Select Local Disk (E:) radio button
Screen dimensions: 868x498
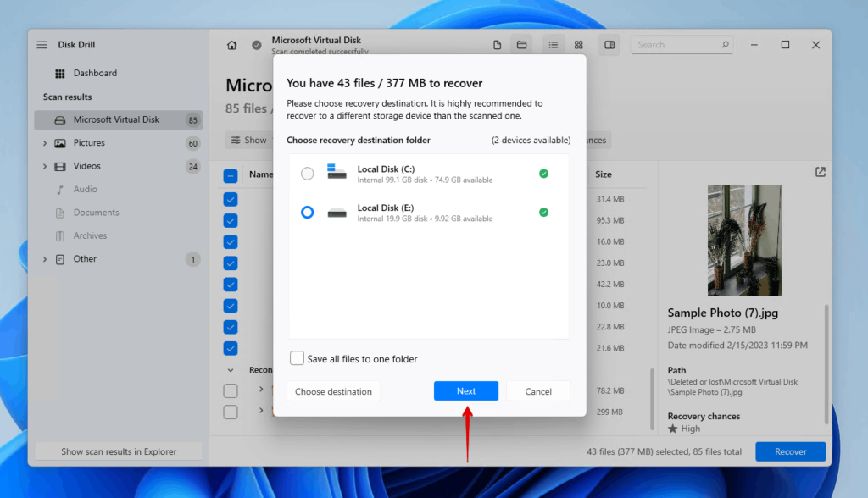(307, 213)
